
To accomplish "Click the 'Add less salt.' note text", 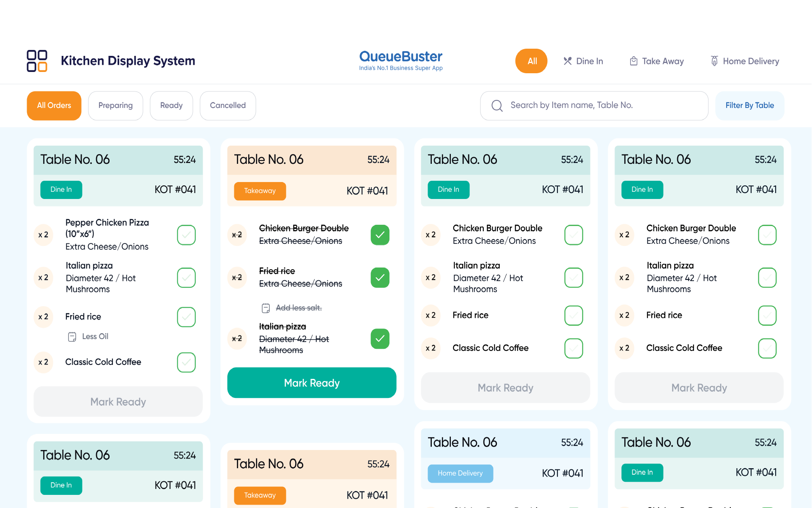I will pos(299,308).
